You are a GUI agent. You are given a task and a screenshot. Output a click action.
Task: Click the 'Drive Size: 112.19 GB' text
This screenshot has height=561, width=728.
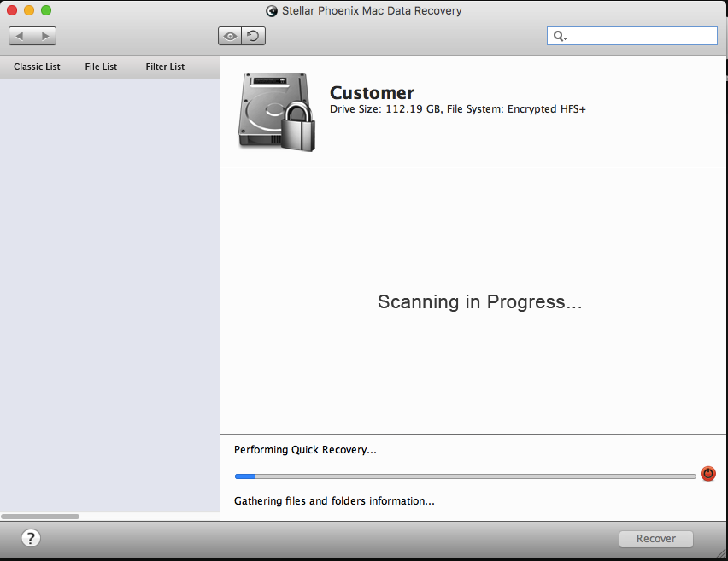[x=385, y=109]
